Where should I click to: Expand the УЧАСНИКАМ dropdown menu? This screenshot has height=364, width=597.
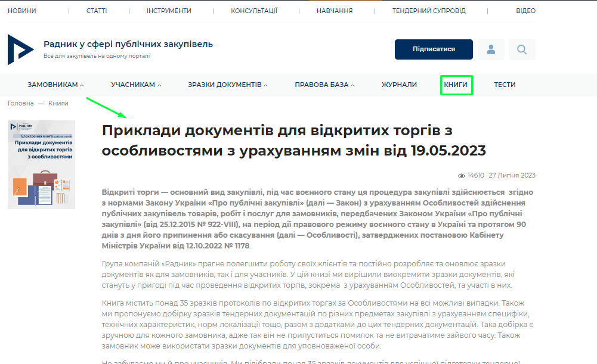point(136,85)
